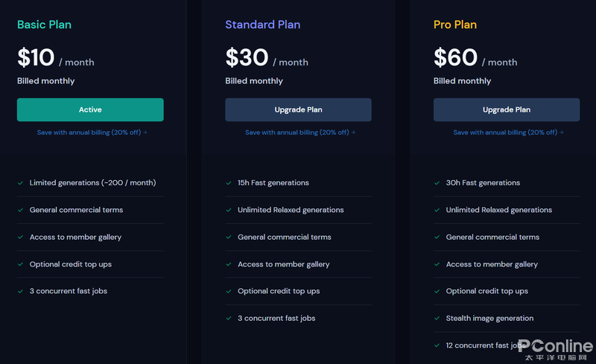Image resolution: width=596 pixels, height=364 pixels.
Task: Select the Pro Plan heading
Action: pos(455,25)
